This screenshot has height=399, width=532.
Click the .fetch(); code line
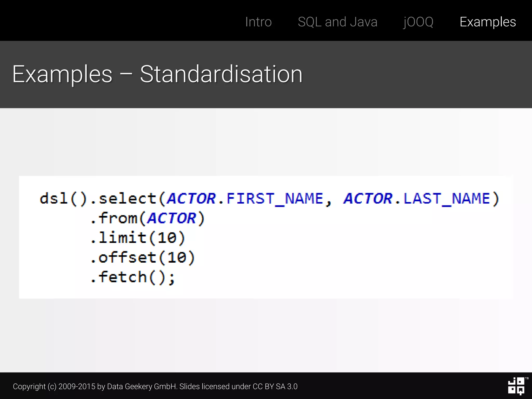pyautogui.click(x=133, y=277)
